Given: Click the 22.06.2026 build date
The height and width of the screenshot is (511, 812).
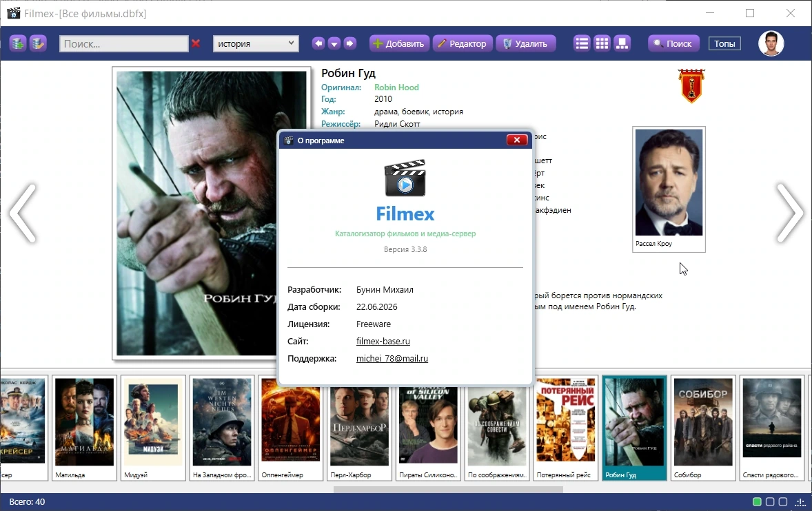Looking at the screenshot, I should (x=376, y=306).
